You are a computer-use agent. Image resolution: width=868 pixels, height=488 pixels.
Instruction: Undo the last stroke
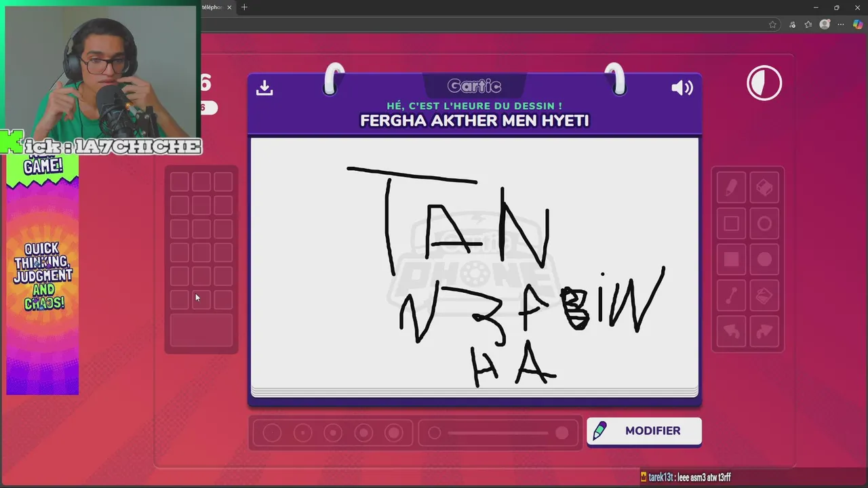[x=731, y=331]
